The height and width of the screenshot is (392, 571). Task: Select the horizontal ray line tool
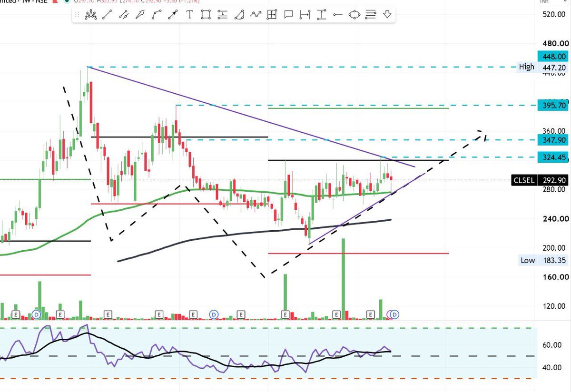point(338,15)
